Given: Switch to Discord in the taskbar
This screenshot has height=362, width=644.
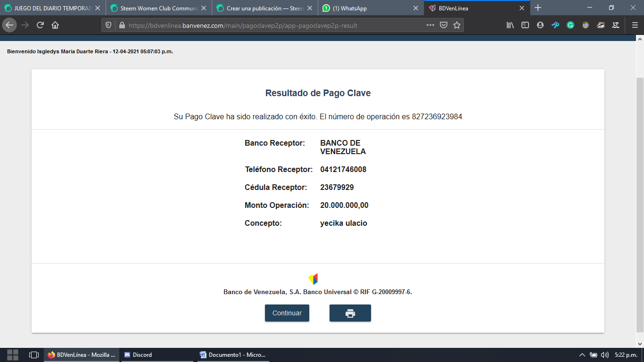Looking at the screenshot, I should (x=157, y=355).
